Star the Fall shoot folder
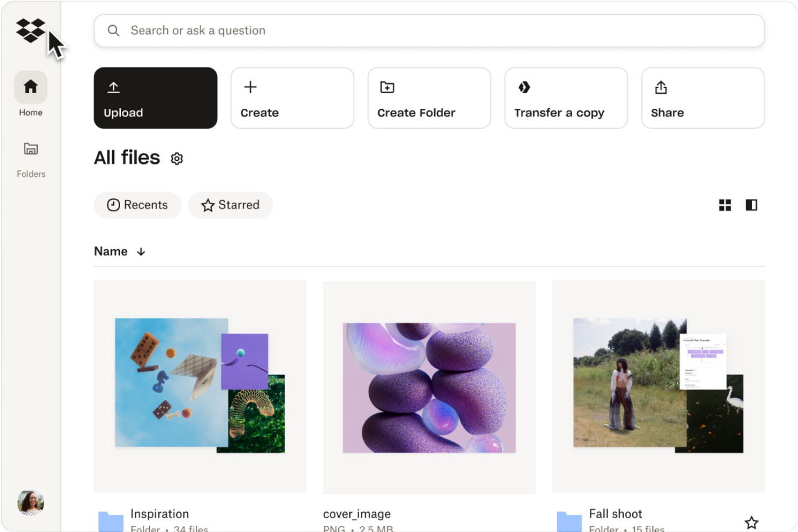Image resolution: width=798 pixels, height=532 pixels. pos(751,521)
